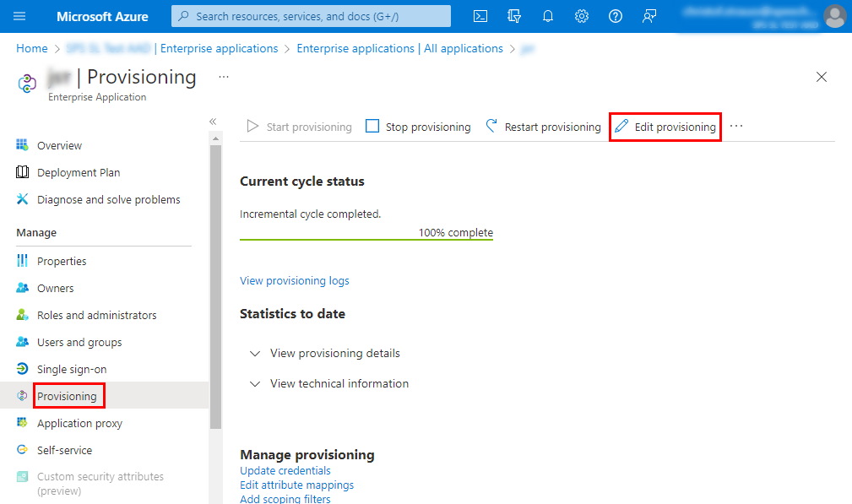This screenshot has width=852, height=504.
Task: Click the Users and groups icon
Action: (22, 342)
